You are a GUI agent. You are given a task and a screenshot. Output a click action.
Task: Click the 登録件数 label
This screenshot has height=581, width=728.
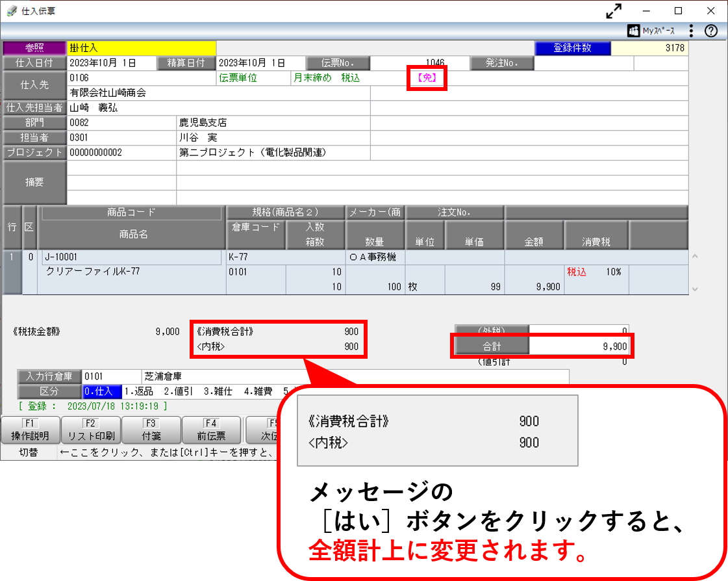tap(573, 48)
